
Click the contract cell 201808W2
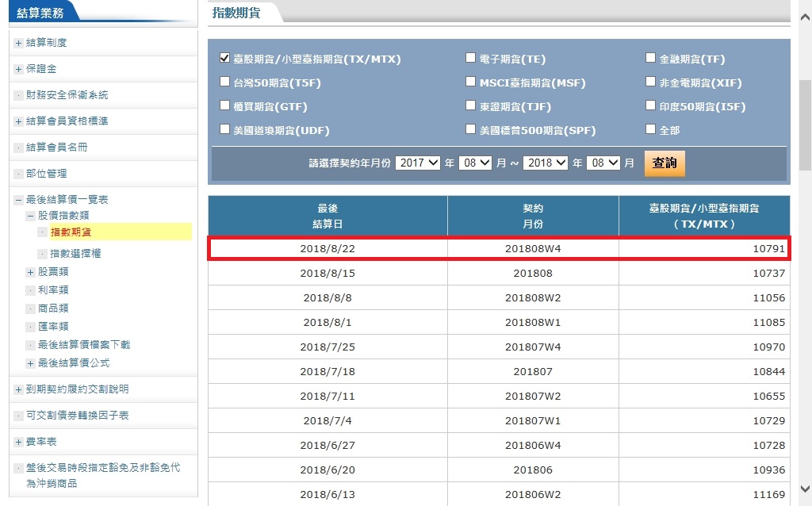coord(533,297)
